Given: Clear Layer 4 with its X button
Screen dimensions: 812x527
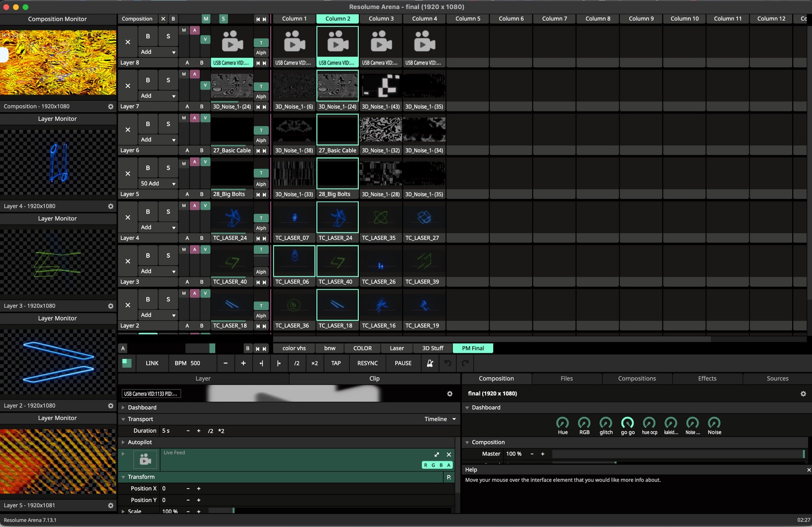Looking at the screenshot, I should tap(128, 217).
